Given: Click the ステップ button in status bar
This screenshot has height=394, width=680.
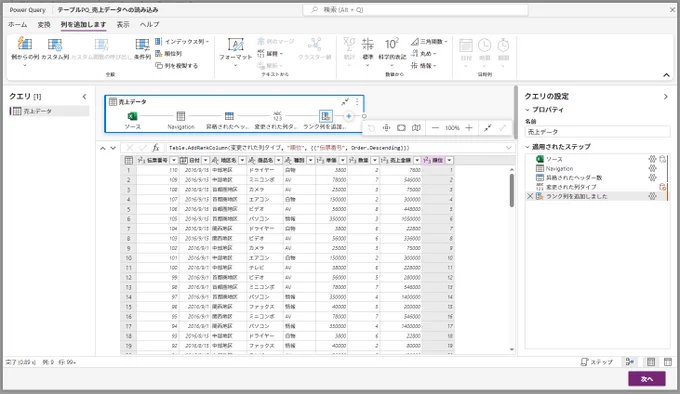Looking at the screenshot, I should (597, 362).
